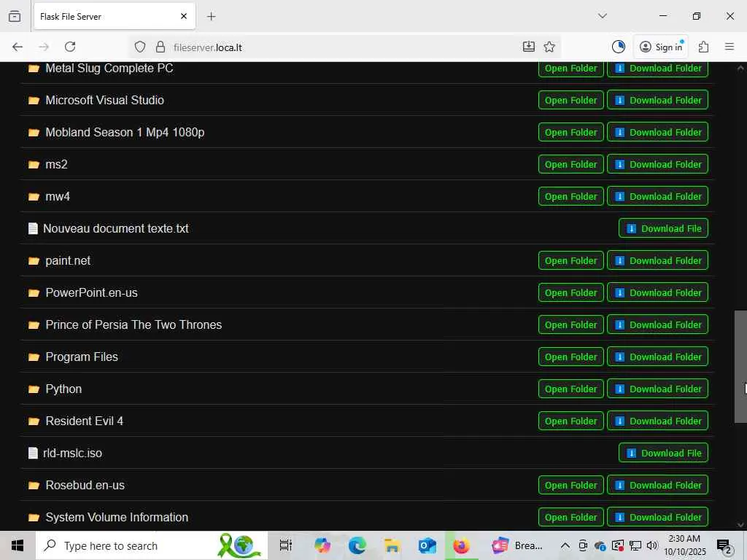Click folder icon next to Microsoft Visual Studio
Image resolution: width=747 pixels, height=560 pixels.
[34, 101]
